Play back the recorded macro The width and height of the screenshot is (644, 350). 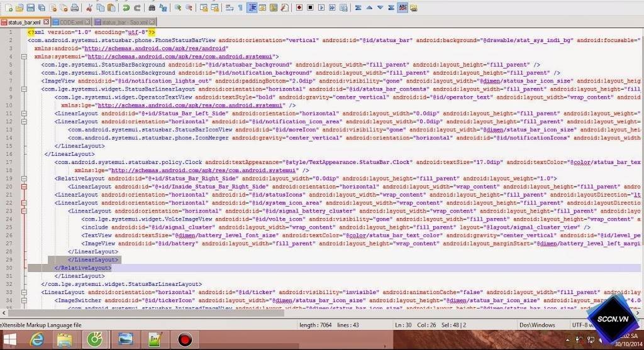pos(321,8)
